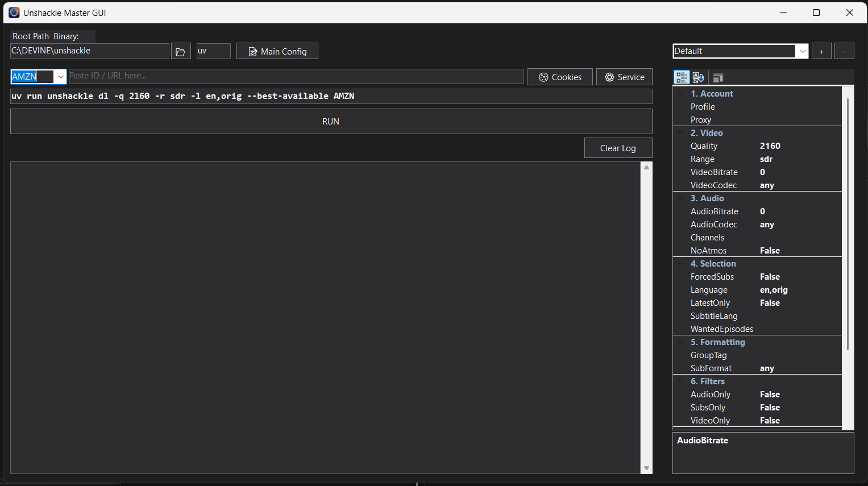Collapse the 4. Selection category

click(x=680, y=264)
